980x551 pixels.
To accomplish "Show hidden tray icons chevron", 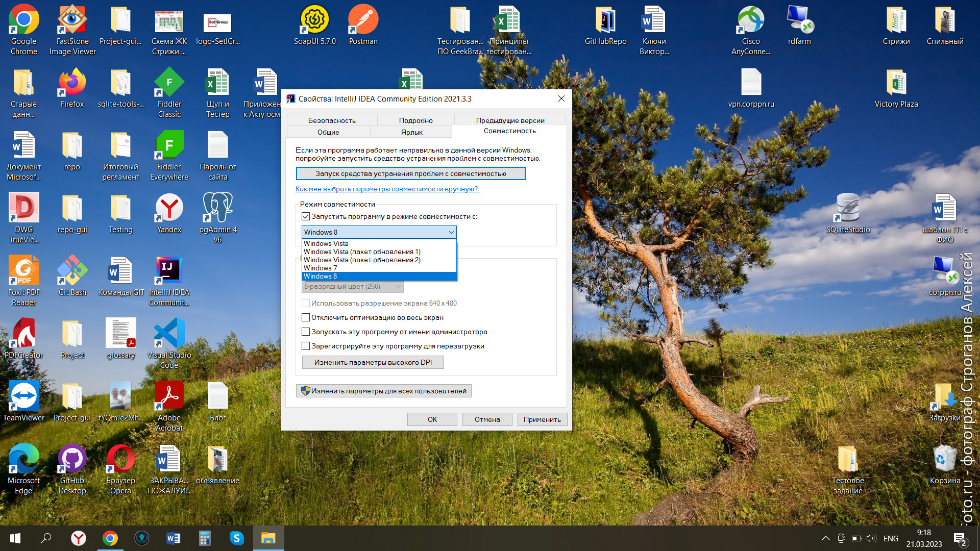I will 825,538.
